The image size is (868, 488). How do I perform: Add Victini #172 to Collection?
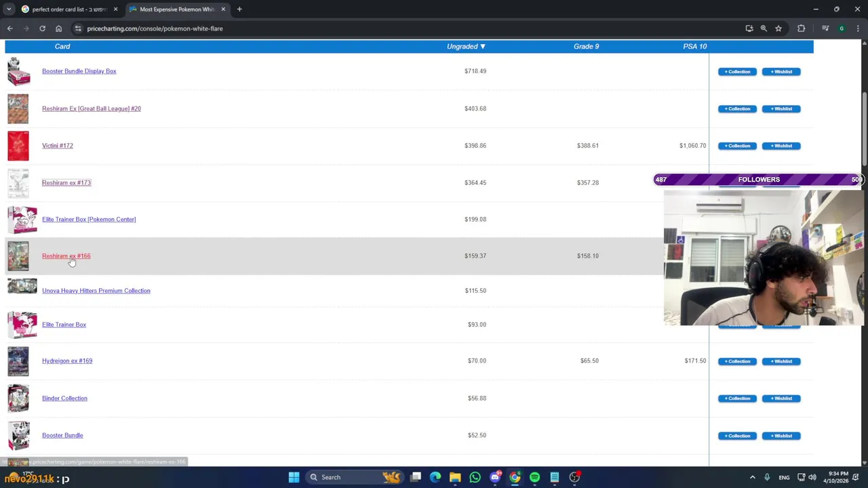point(737,146)
